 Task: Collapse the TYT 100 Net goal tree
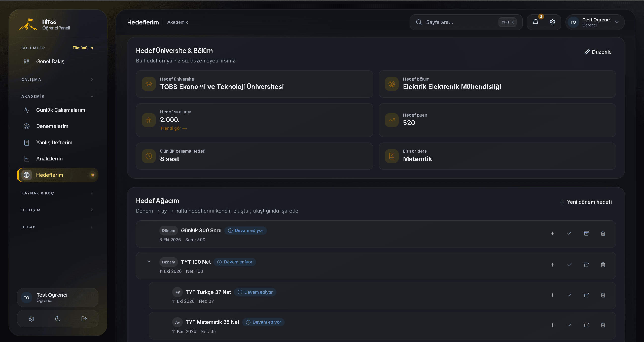pyautogui.click(x=149, y=262)
